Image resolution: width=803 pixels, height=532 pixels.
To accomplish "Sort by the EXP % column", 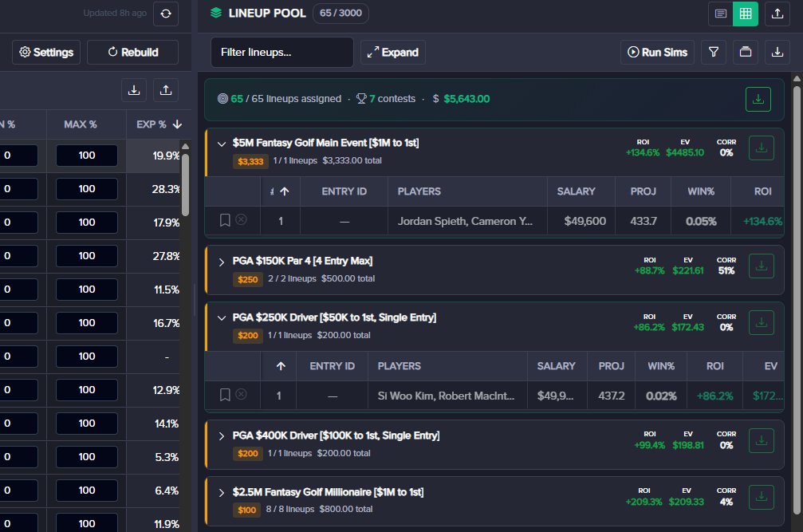I will [x=159, y=124].
